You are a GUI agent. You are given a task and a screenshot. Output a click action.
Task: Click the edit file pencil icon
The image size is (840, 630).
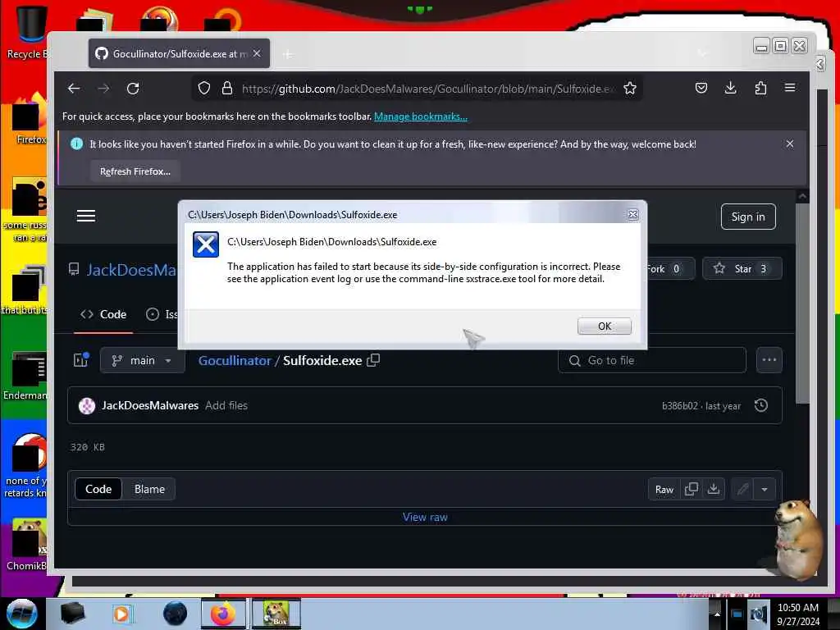[742, 489]
